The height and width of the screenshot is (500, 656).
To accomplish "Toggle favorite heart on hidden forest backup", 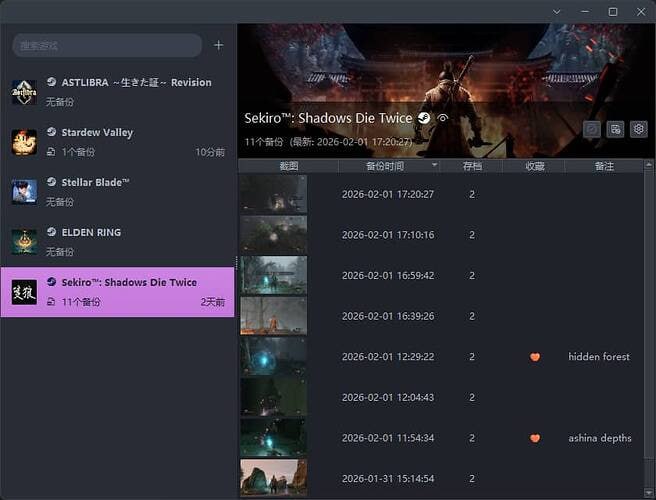I will pyautogui.click(x=535, y=357).
